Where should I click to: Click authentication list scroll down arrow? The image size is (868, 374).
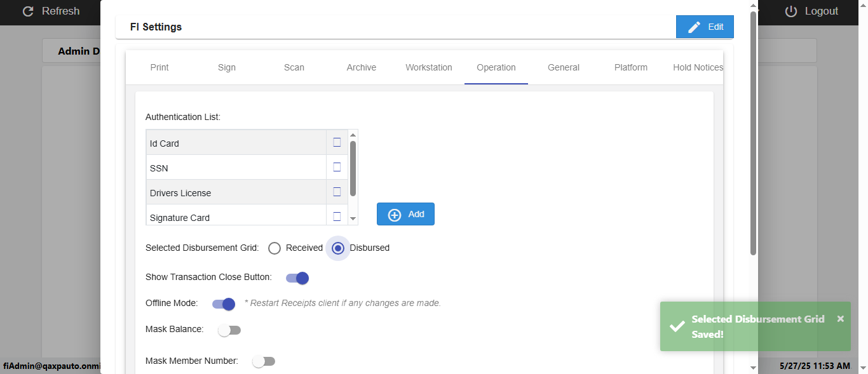pyautogui.click(x=353, y=218)
